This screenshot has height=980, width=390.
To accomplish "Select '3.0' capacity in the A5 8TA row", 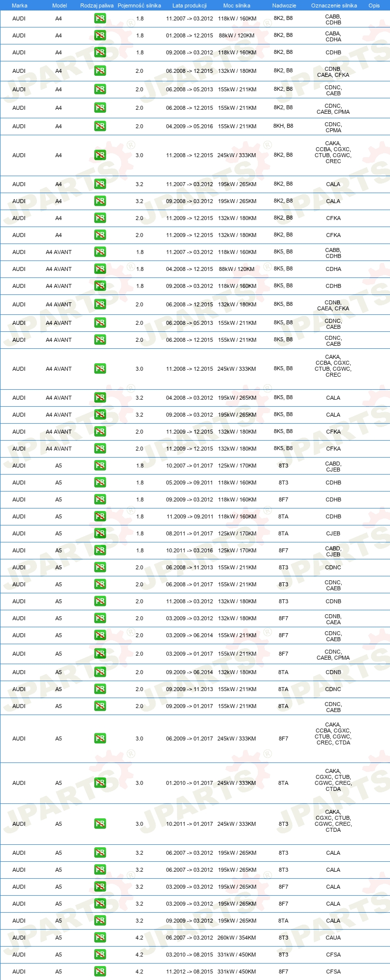I will pyautogui.click(x=139, y=783).
